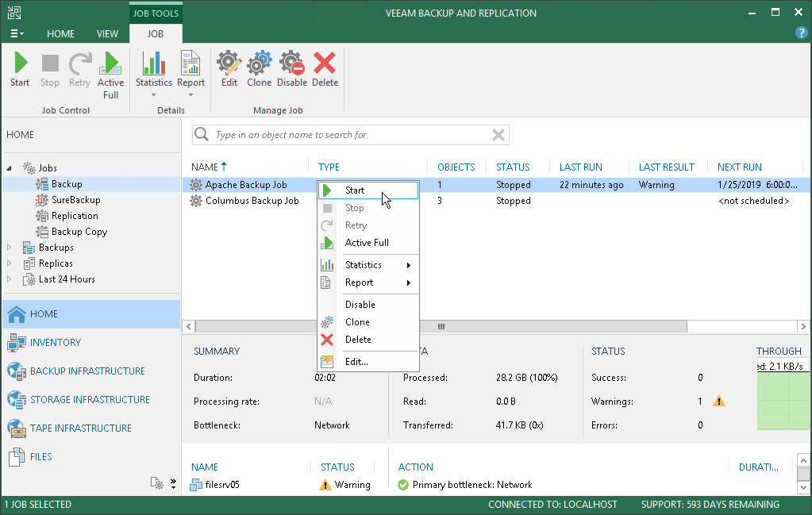Clear the search field with X
This screenshot has width=812, height=515.
498,135
